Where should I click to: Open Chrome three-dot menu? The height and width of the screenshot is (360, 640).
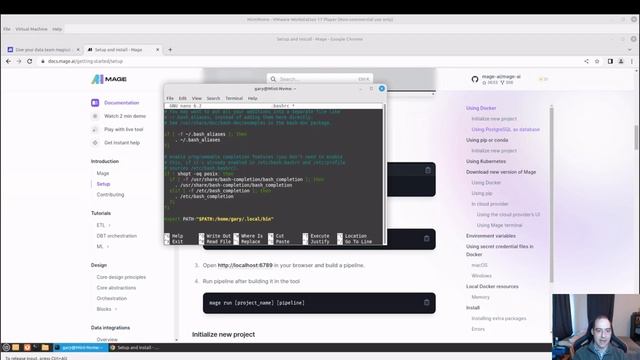[631, 61]
